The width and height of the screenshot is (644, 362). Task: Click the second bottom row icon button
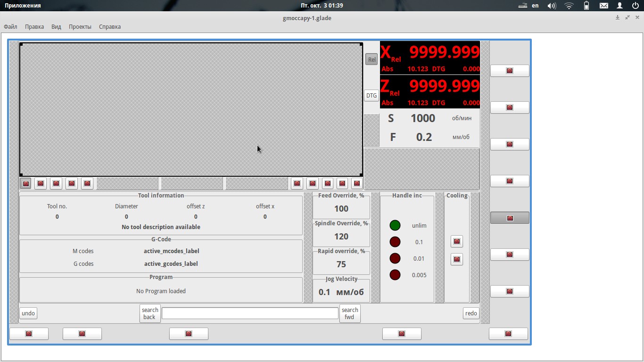pos(82,334)
